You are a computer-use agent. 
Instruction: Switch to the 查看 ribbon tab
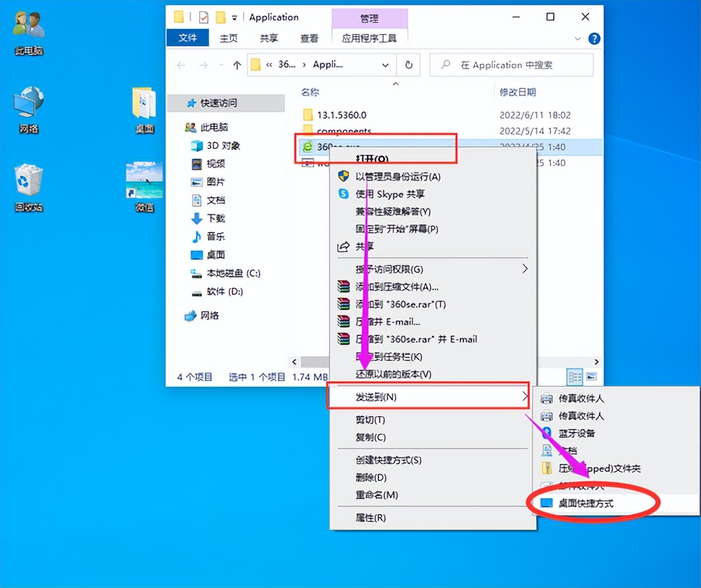pyautogui.click(x=309, y=38)
